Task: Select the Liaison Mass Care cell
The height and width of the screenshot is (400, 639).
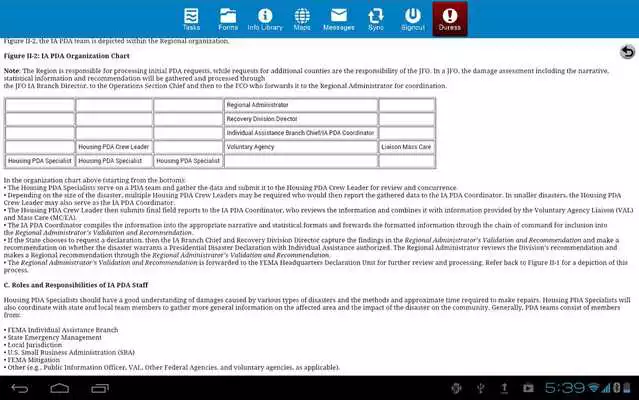Action: [406, 147]
